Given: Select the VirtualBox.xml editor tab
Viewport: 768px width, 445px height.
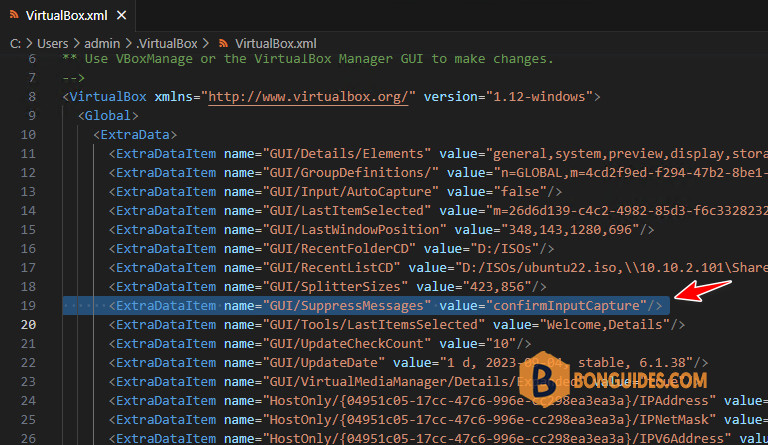Looking at the screenshot, I should click(x=67, y=16).
